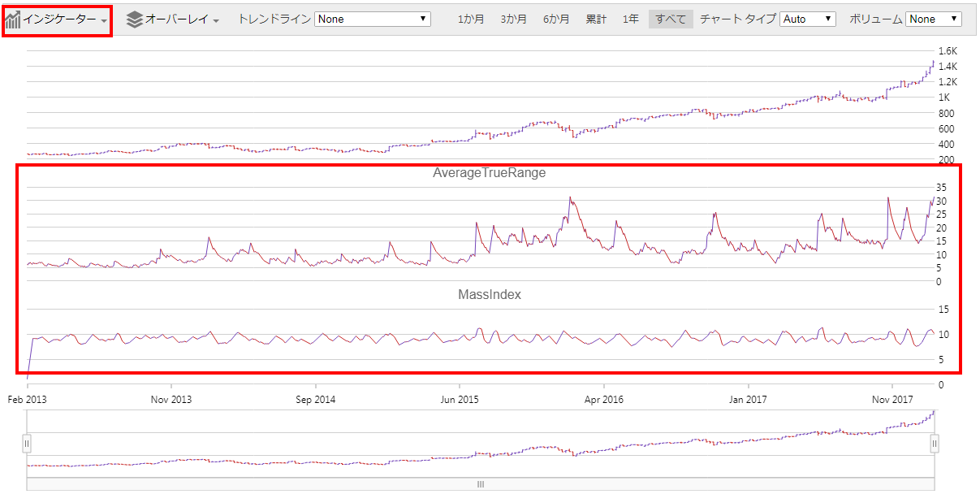
Task: Switch to the 1年 time range
Action: click(x=630, y=18)
